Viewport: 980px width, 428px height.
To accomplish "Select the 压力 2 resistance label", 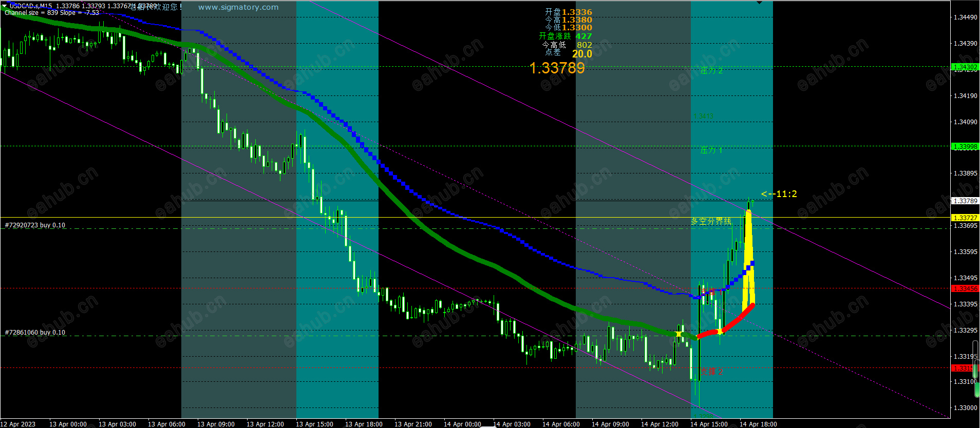I will coord(711,70).
